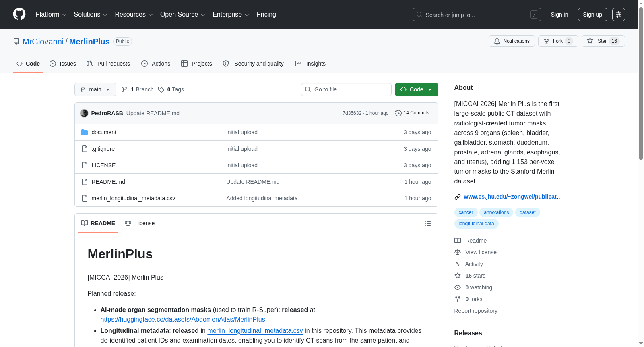
Task: Click the Go to file search field
Action: pos(346,89)
